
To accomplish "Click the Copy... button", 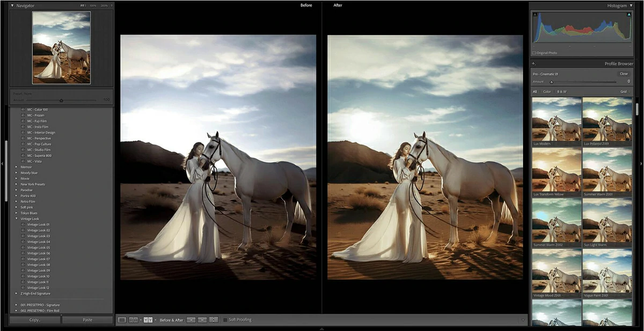I will (35, 320).
